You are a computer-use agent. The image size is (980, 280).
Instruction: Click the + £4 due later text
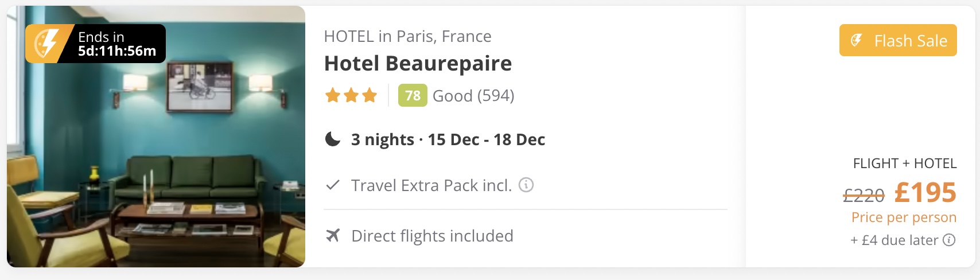click(895, 240)
